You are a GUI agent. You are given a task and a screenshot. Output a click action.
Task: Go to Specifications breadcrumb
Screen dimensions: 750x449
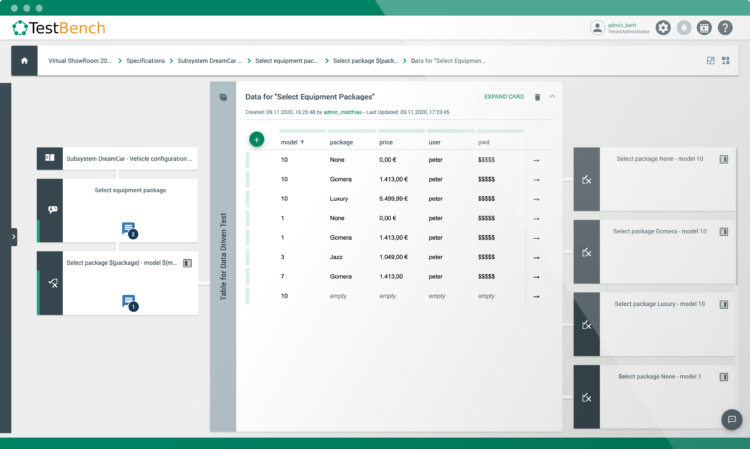145,61
